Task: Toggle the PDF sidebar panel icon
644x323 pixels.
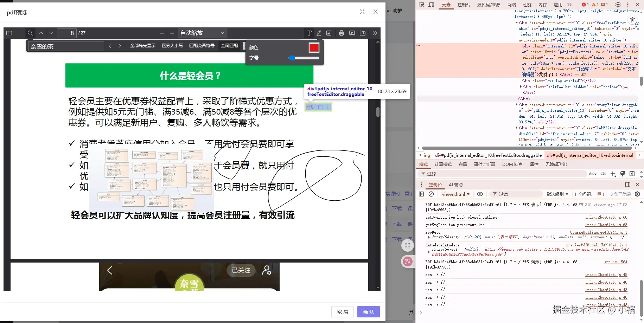Action: (x=9, y=33)
